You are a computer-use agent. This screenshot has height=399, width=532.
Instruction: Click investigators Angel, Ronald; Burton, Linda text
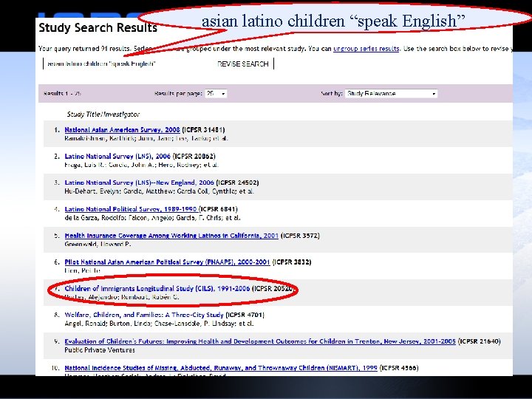(159, 324)
